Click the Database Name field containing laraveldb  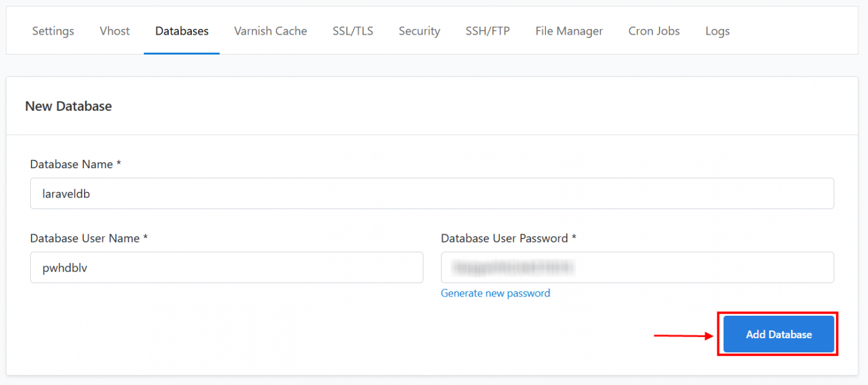[x=432, y=193]
